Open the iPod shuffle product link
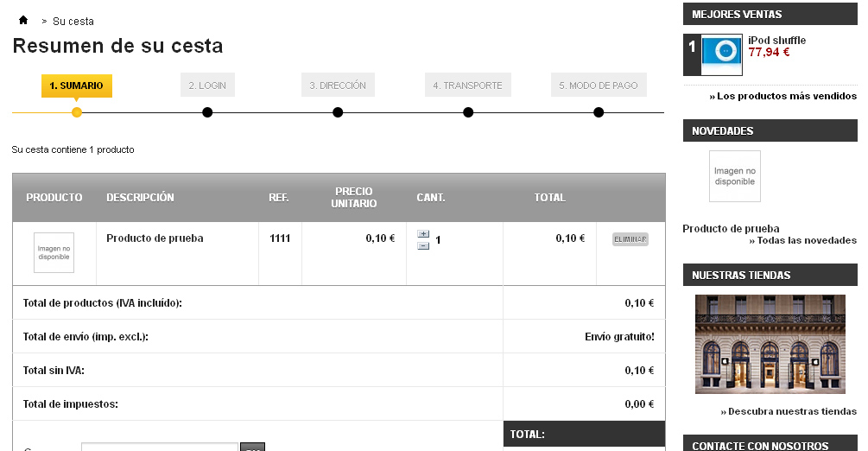Viewport: 868px width, 451px height. click(776, 41)
